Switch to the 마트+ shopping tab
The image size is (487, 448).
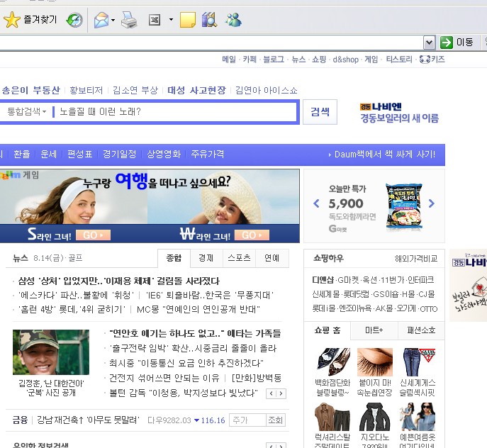coord(374,330)
